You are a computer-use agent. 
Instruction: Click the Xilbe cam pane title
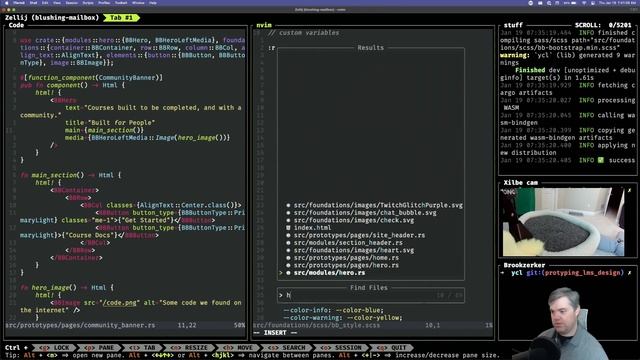pos(520,183)
